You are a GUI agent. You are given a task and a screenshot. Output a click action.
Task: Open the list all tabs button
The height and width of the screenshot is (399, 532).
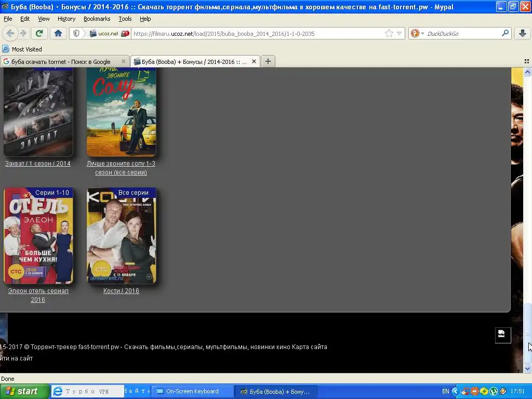coord(527,61)
